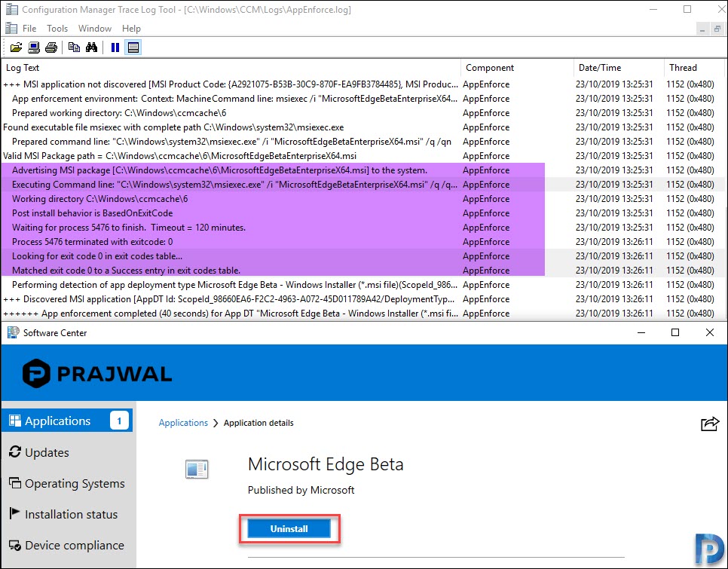Select the 'App enforcement environment' log line
The height and width of the screenshot is (569, 728).
pos(363,99)
